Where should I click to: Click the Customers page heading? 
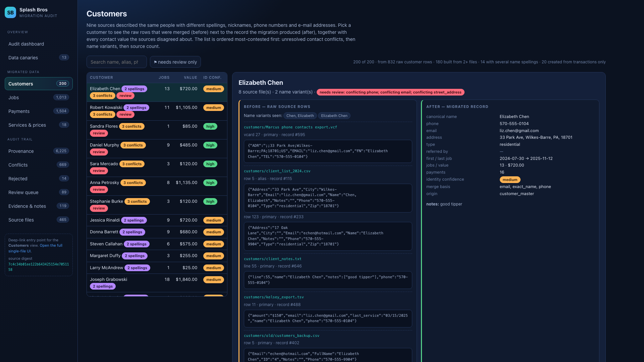pyautogui.click(x=107, y=14)
